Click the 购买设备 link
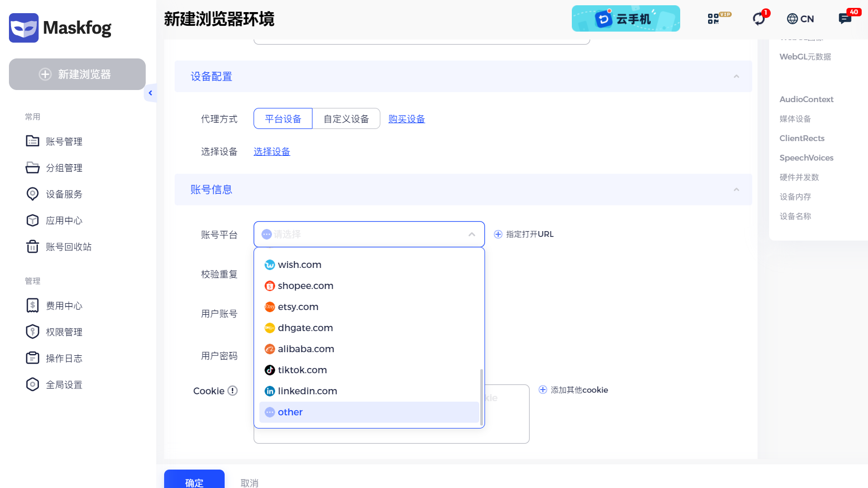 [x=407, y=119]
